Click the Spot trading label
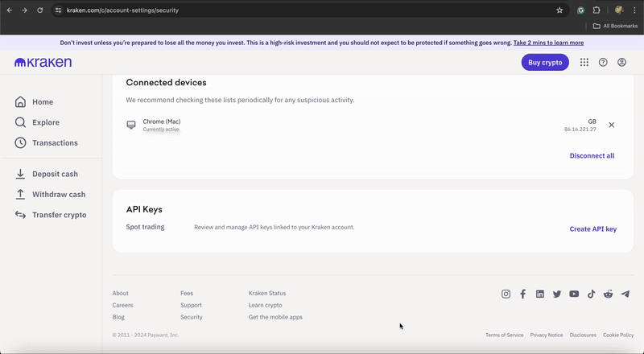The height and width of the screenshot is (354, 644). (145, 227)
